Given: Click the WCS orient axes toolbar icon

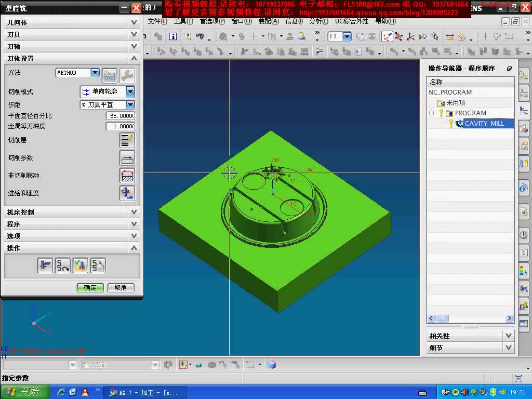Looking at the screenshot, I should pos(411,37).
